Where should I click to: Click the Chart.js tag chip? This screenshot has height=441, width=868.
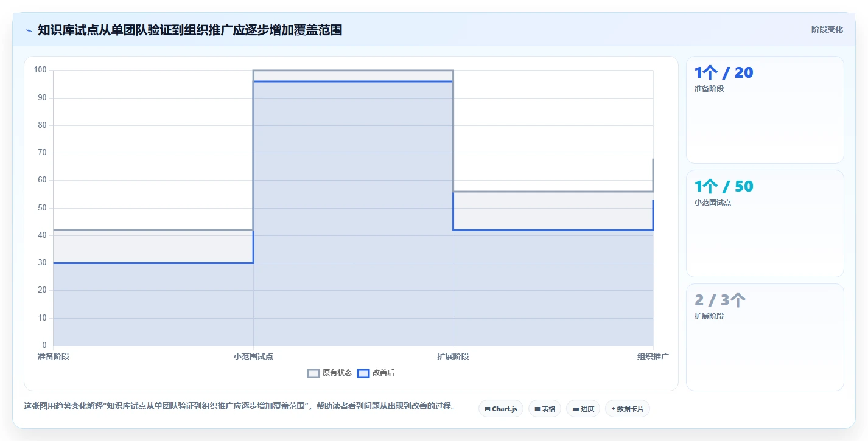(x=501, y=409)
